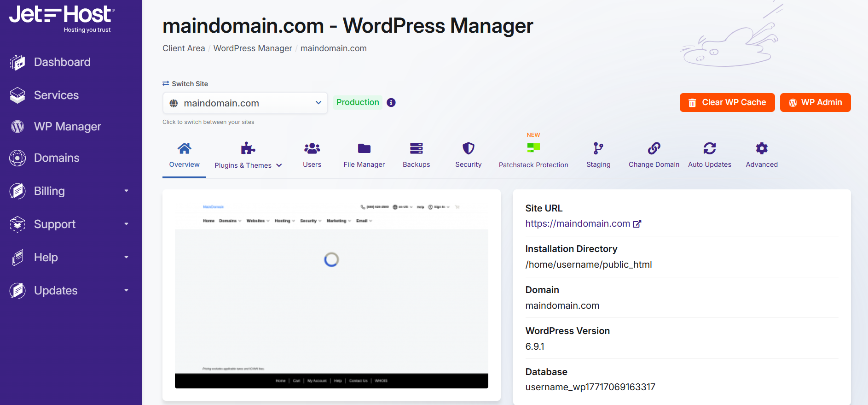868x405 pixels.
Task: Select the Services stack icon
Action: coord(17,95)
